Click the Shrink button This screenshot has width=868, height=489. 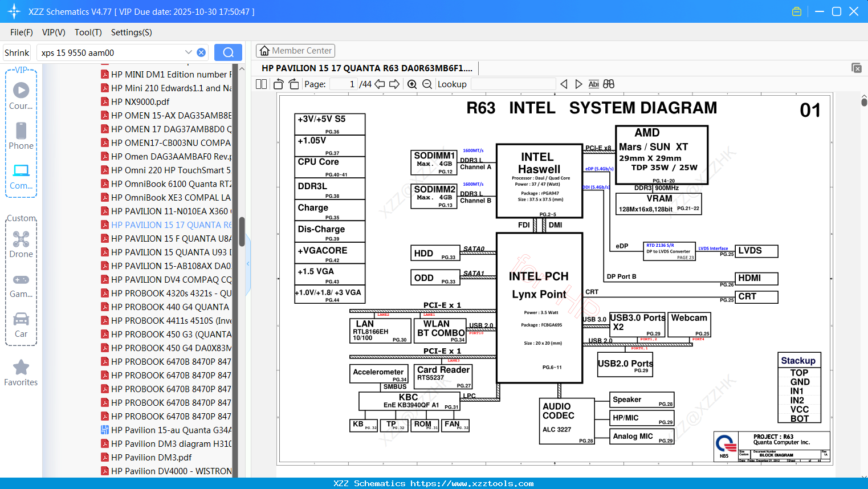[x=17, y=52]
